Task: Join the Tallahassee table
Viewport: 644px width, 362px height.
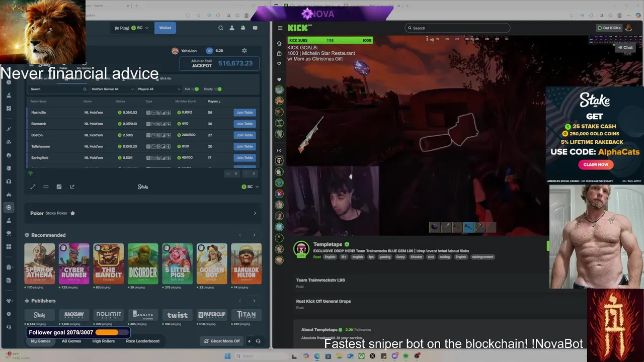Action: pyautogui.click(x=245, y=146)
